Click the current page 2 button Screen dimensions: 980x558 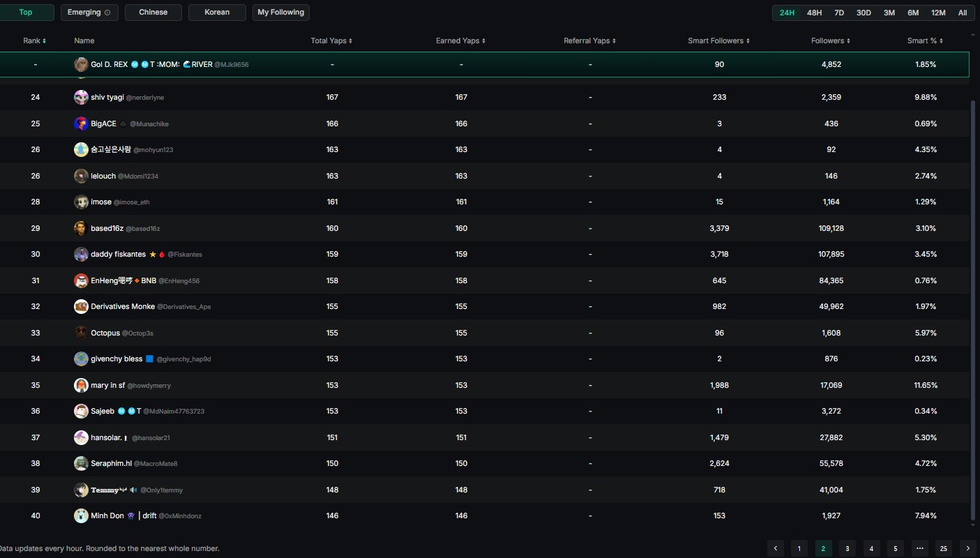click(x=823, y=548)
